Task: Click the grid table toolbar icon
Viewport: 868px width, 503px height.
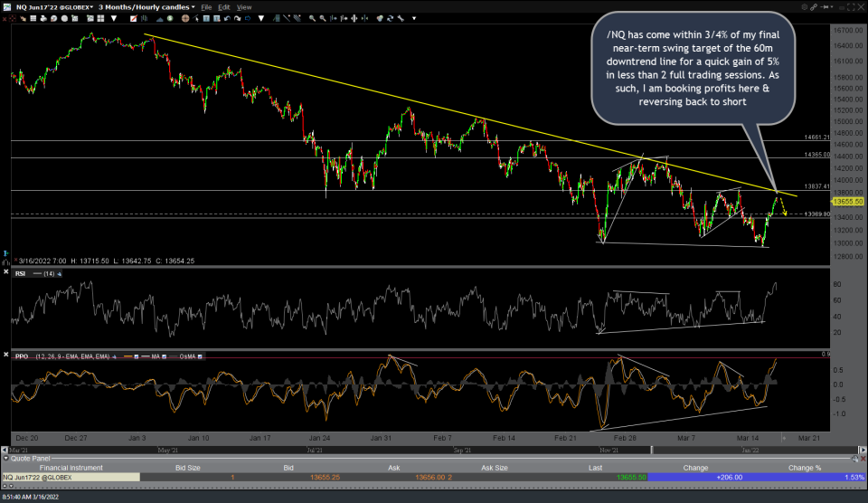Action: tap(33, 18)
